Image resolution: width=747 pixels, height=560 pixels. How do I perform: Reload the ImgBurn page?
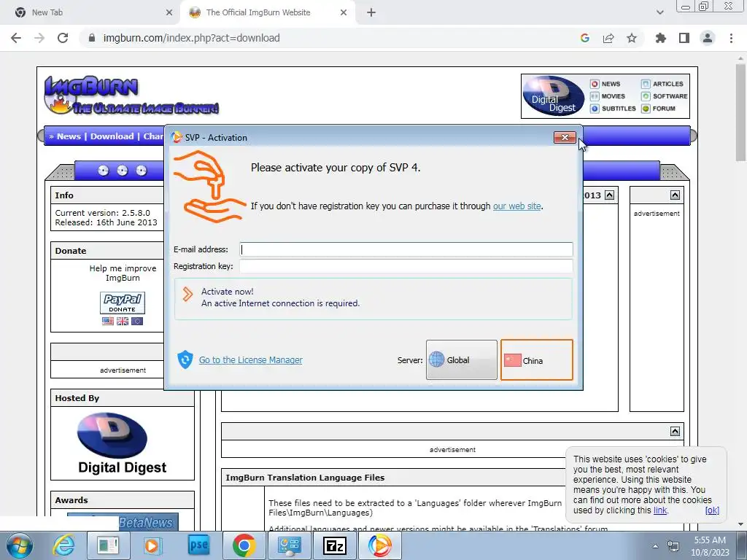click(63, 38)
